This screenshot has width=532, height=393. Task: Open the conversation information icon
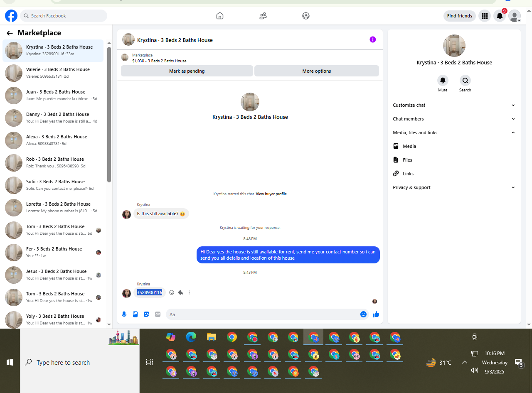tap(373, 39)
